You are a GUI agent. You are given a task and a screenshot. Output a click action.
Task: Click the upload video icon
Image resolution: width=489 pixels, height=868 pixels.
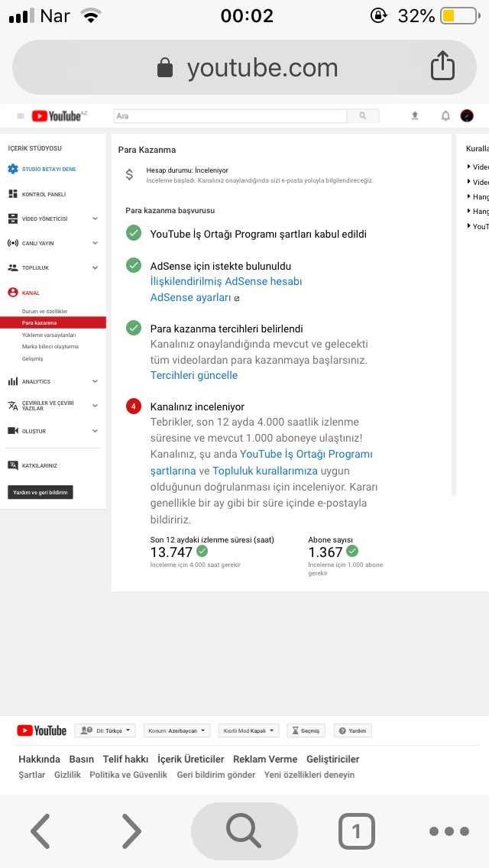click(x=415, y=115)
